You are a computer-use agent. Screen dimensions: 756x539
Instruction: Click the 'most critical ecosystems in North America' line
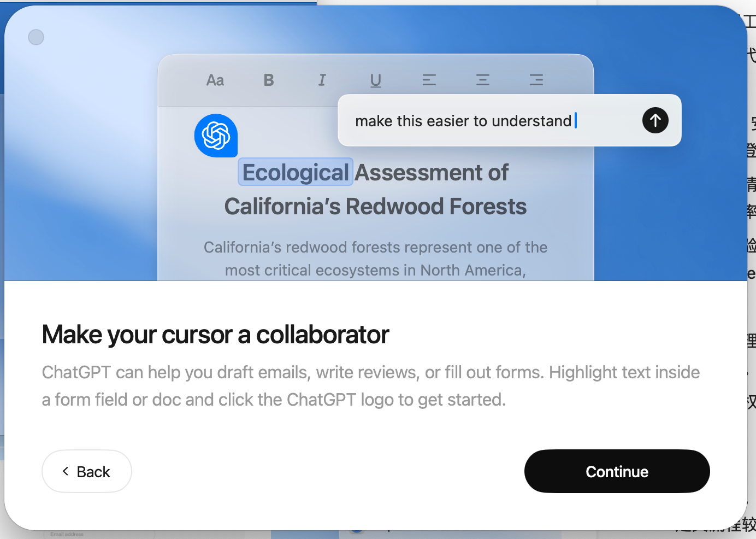[x=375, y=270]
